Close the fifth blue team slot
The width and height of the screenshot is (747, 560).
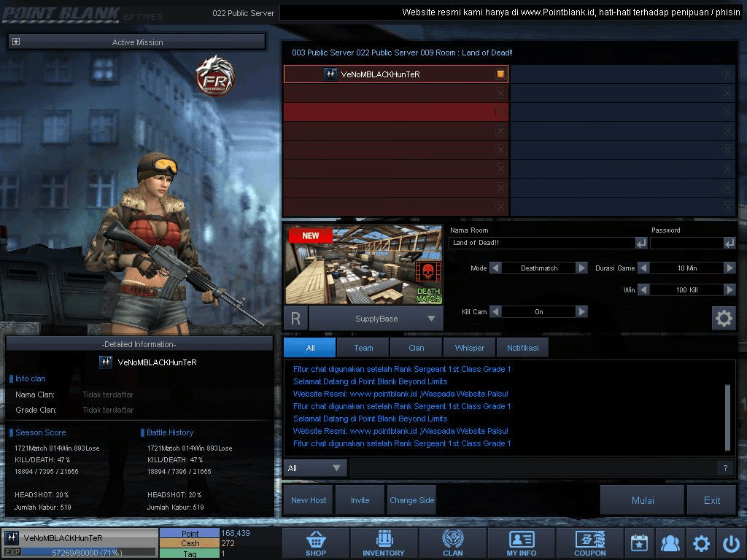coord(727,150)
